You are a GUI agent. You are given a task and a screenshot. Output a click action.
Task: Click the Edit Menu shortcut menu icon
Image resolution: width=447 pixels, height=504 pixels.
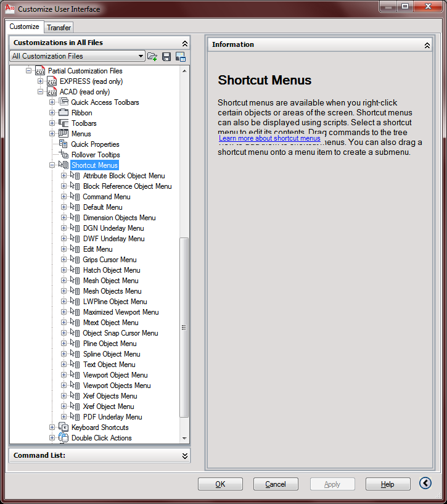tap(75, 249)
